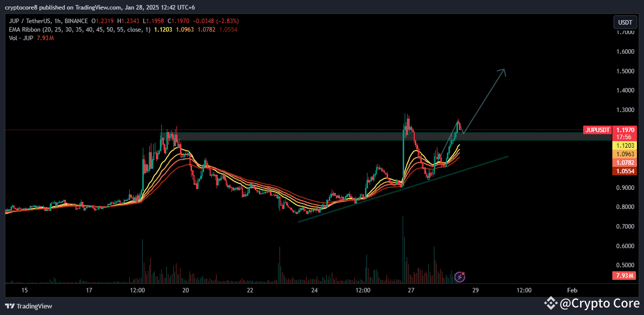Click the 7.93M volume label on the scale
The height and width of the screenshot is (315, 644).
click(x=623, y=275)
